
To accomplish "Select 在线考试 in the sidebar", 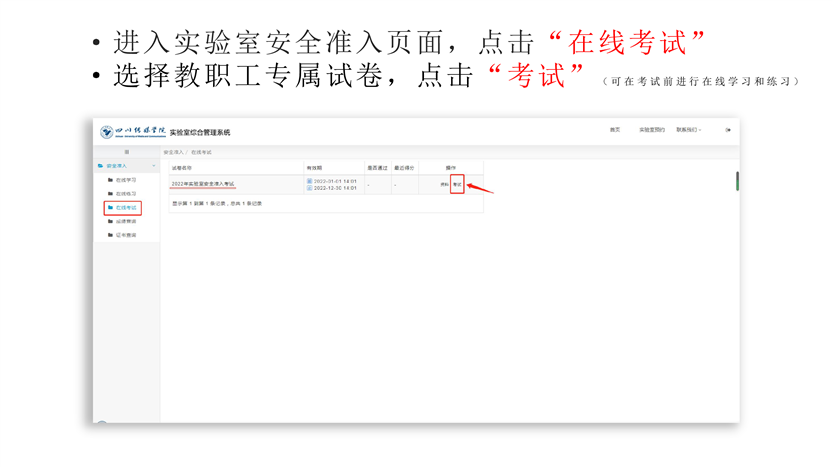I will click(x=126, y=208).
